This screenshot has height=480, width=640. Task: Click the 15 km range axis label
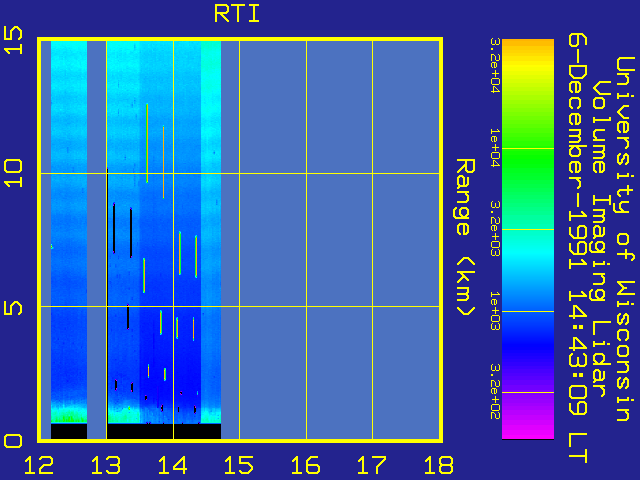pos(13,40)
